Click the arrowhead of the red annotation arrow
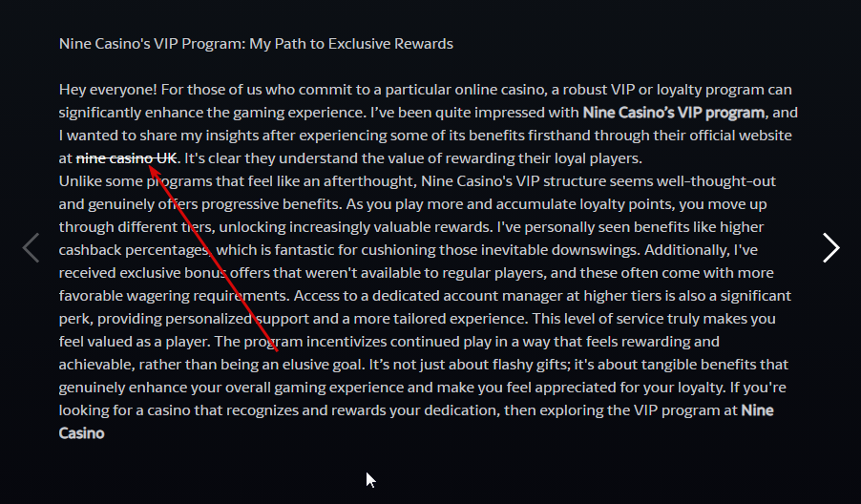 (x=154, y=169)
